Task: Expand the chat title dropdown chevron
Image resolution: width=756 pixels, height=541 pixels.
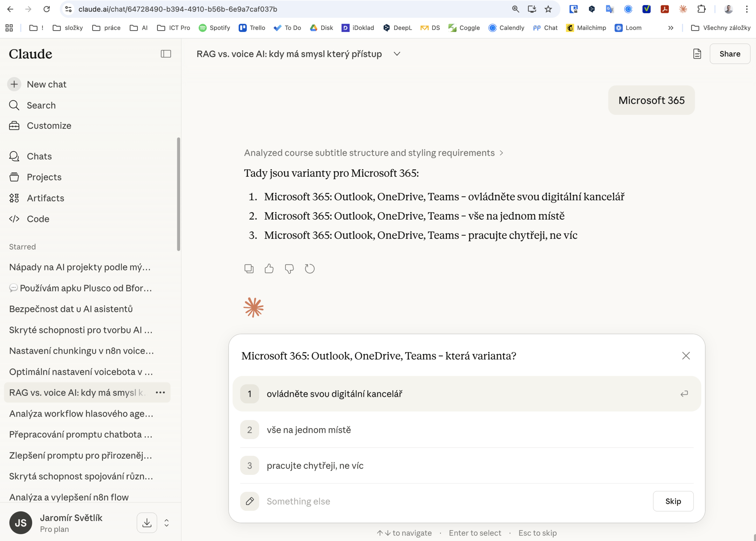Action: point(397,54)
